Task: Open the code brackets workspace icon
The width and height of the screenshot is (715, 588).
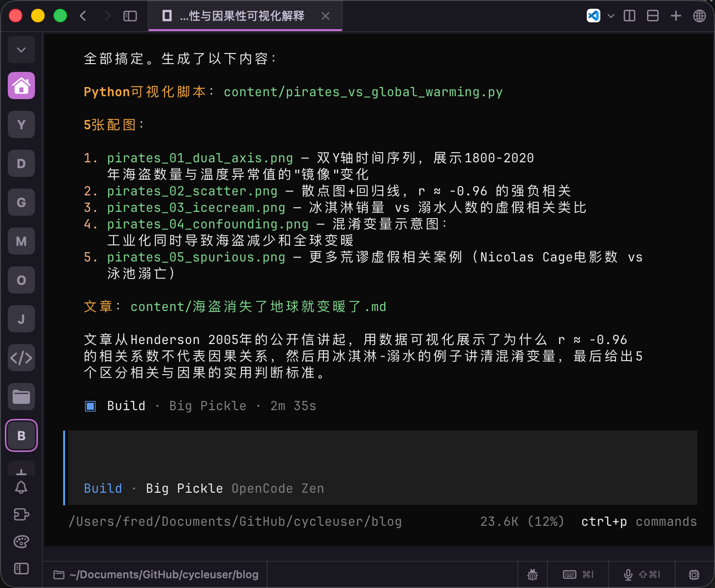Action: point(21,358)
